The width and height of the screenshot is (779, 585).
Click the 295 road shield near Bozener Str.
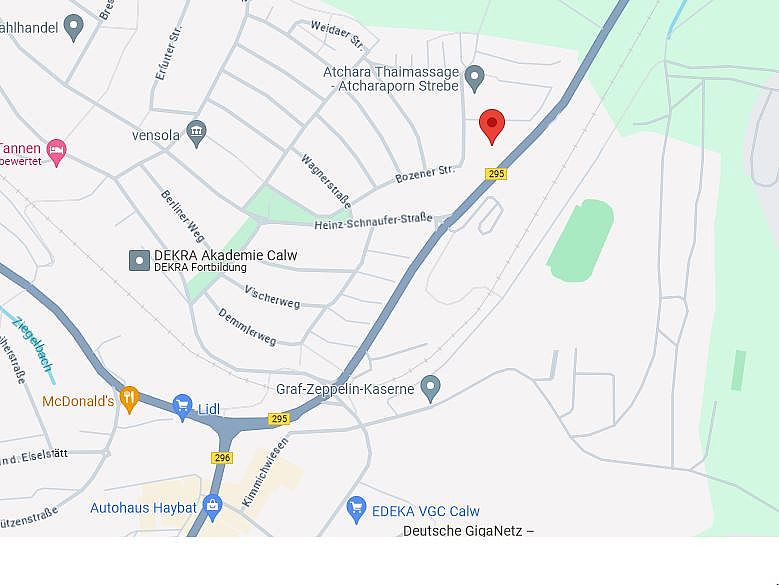pos(496,174)
